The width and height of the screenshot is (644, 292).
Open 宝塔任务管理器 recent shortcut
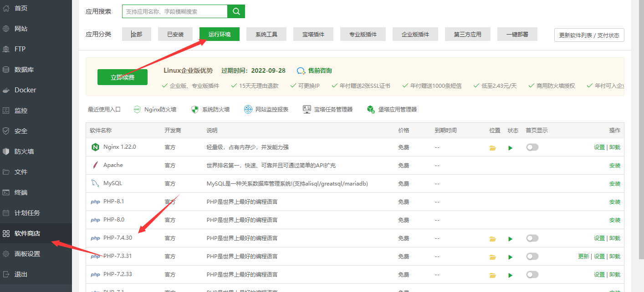pyautogui.click(x=327, y=109)
